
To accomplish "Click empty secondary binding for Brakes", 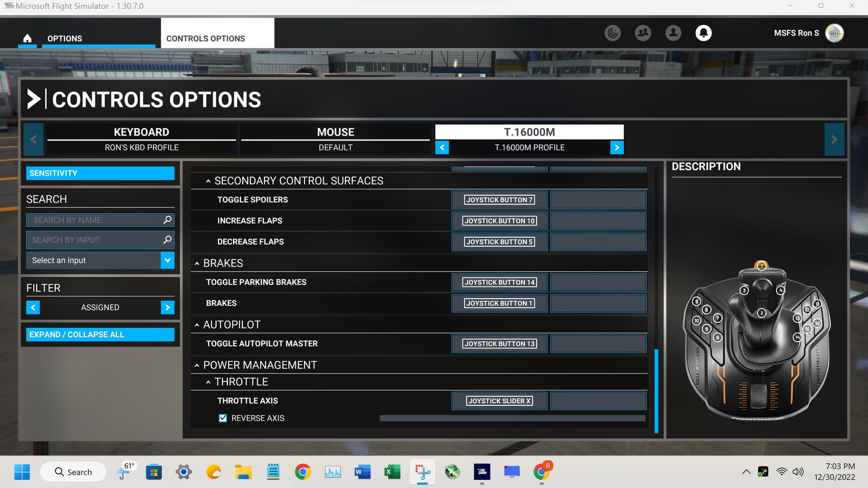I will (598, 303).
